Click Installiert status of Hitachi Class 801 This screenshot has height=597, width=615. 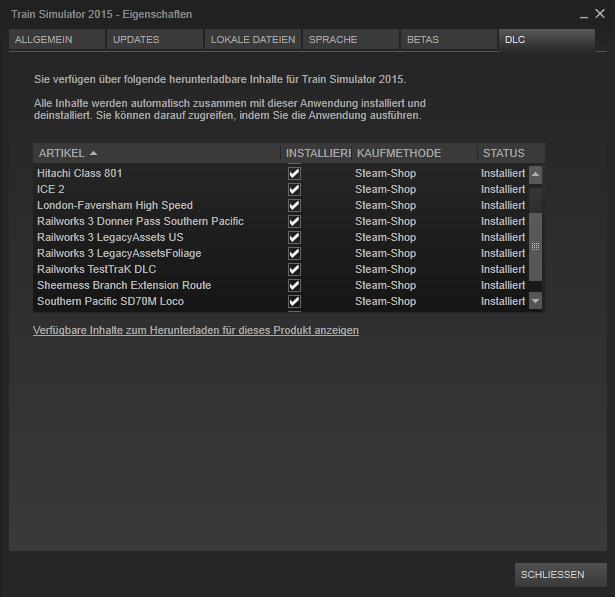tap(503, 173)
